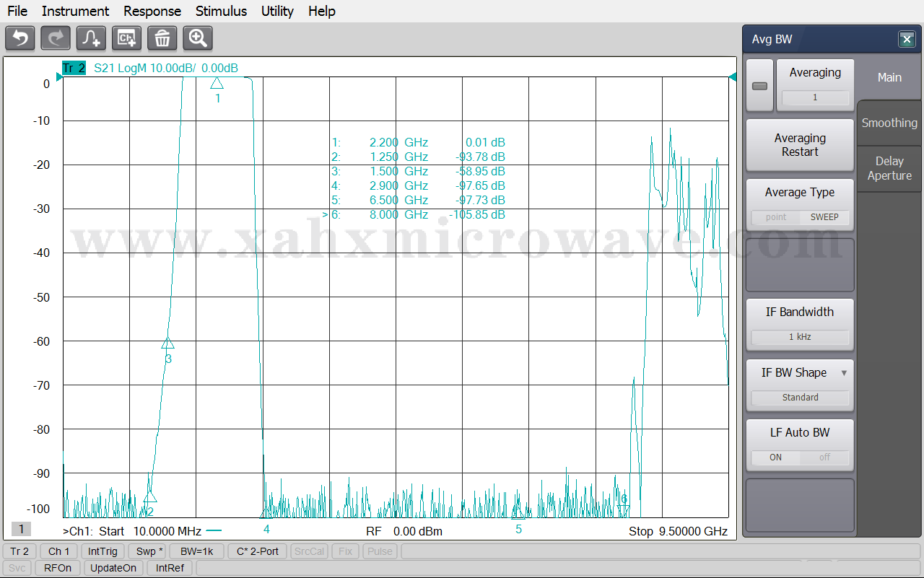This screenshot has height=578, width=924.
Task: Add a new trace with toolbar icon
Action: [91, 38]
